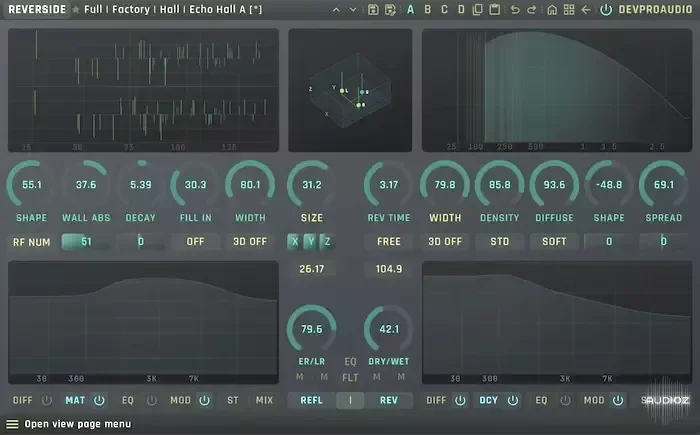Click the REV TIME knob at 3.17
Screen dimensions: 700x435
coord(389,184)
